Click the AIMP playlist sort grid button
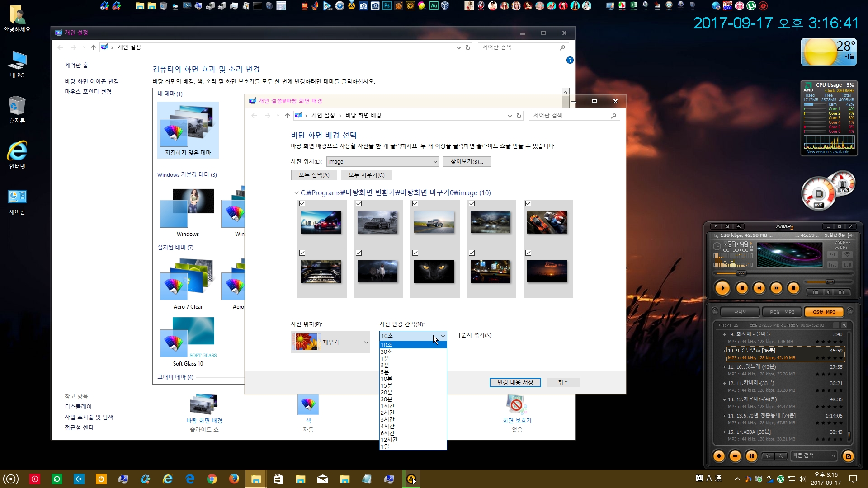Image resolution: width=868 pixels, height=488 pixels. [751, 456]
